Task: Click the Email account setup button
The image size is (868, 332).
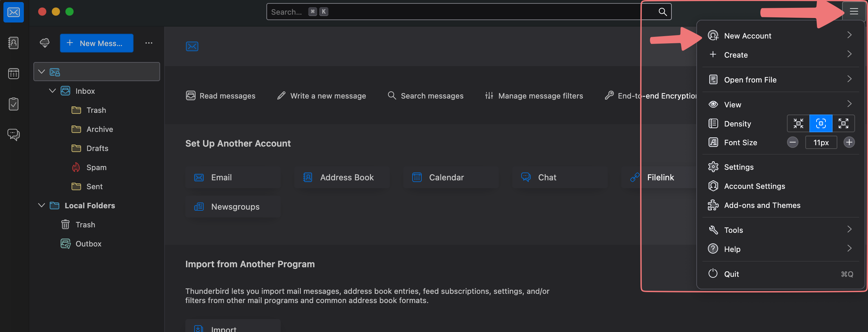Action: (233, 177)
